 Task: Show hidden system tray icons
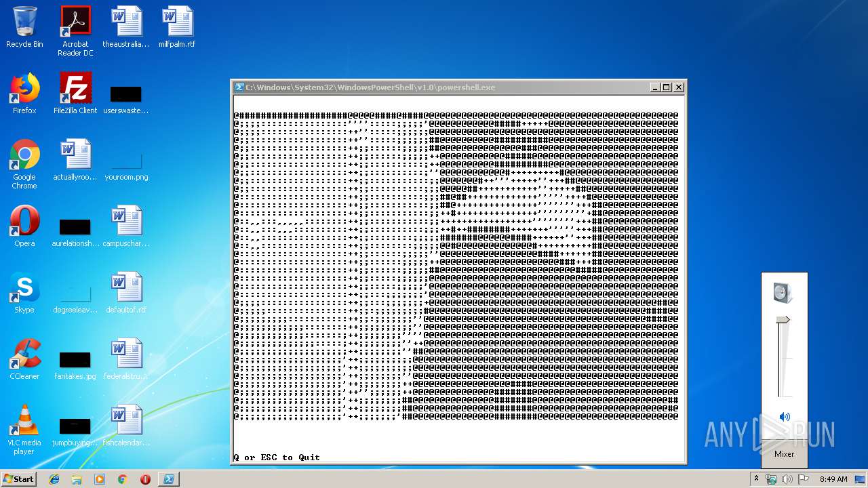tap(756, 479)
